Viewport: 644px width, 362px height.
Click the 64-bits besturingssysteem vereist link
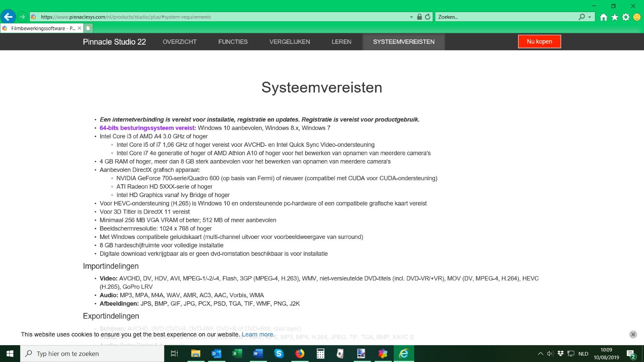148,128
